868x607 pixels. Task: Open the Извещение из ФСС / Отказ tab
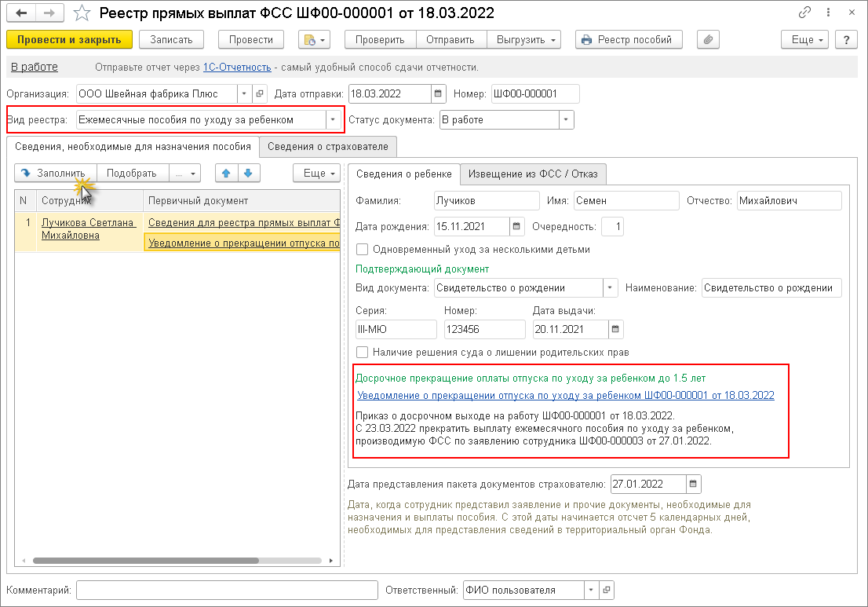[533, 174]
